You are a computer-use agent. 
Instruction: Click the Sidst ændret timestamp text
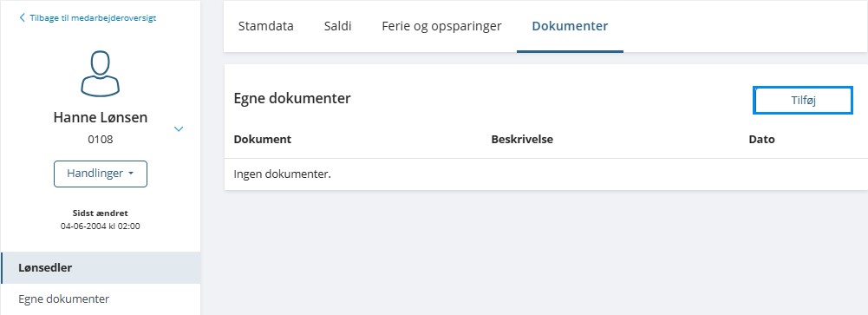pos(101,226)
